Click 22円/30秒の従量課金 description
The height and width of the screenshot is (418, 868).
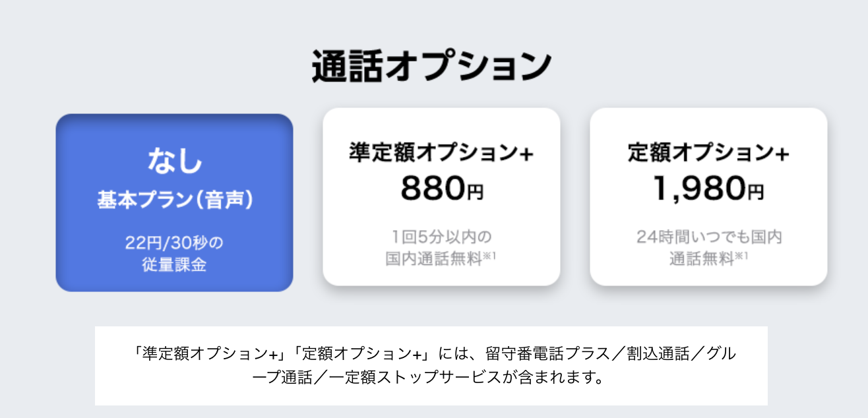(173, 248)
